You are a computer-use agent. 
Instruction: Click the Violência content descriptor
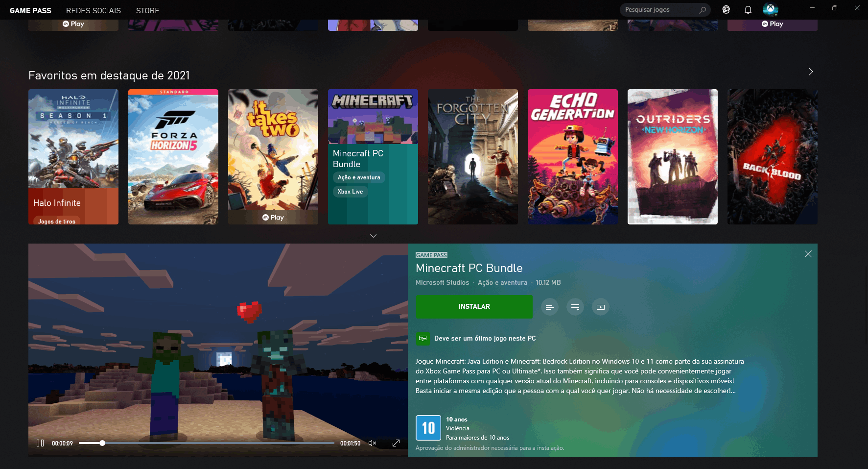(x=458, y=428)
